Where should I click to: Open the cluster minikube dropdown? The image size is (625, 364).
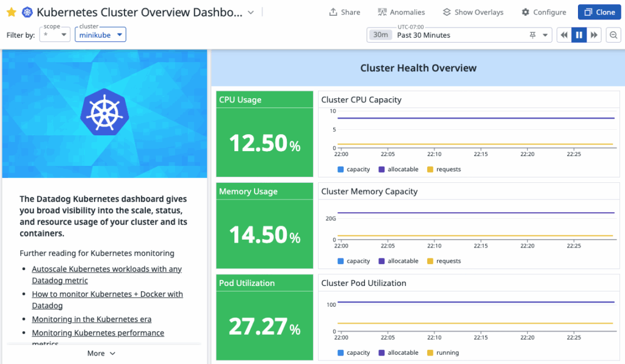pyautogui.click(x=100, y=35)
